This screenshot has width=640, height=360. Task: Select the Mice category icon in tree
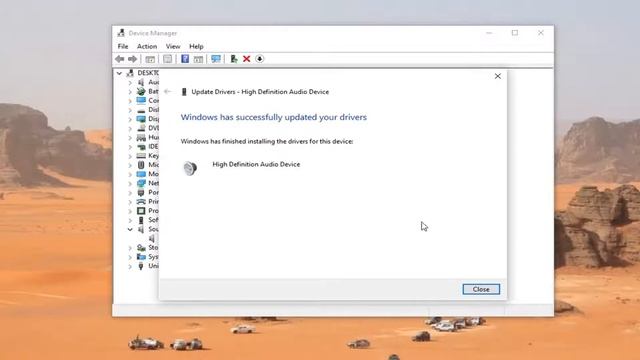[x=141, y=164]
